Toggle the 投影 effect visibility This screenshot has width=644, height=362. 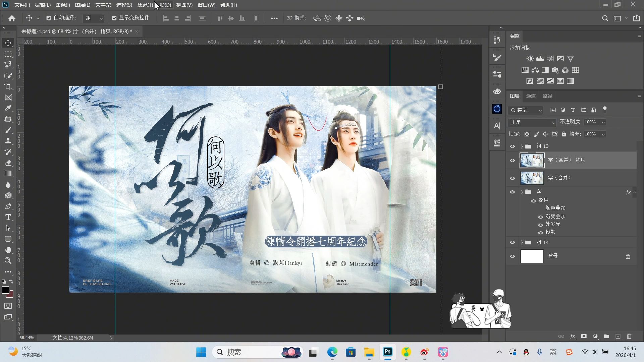[x=540, y=233]
